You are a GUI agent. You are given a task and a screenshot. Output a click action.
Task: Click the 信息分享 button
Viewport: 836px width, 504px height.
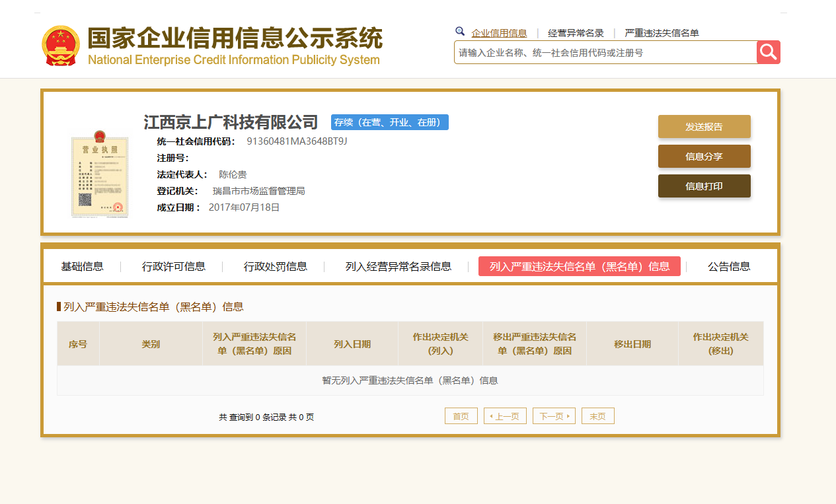[x=704, y=157]
